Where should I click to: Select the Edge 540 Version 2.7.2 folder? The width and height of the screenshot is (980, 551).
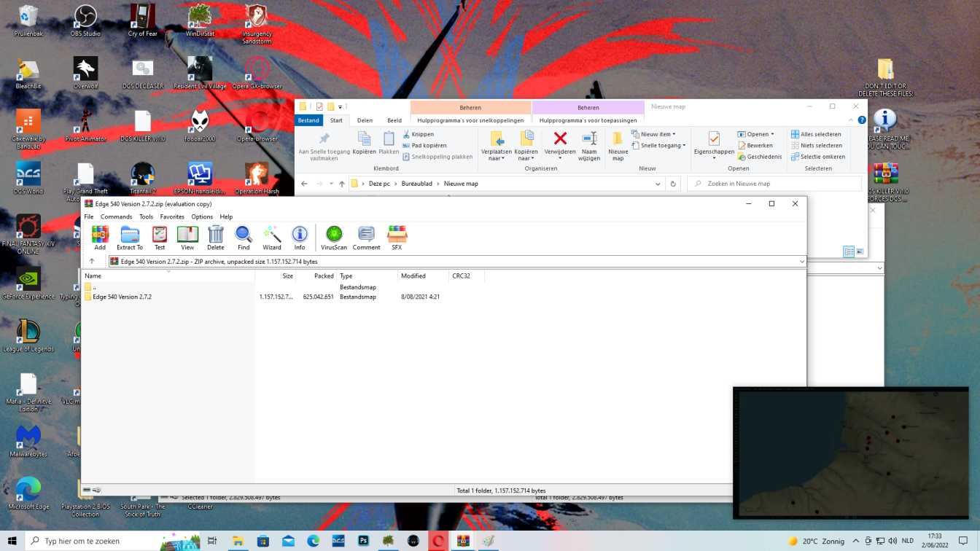pos(122,297)
